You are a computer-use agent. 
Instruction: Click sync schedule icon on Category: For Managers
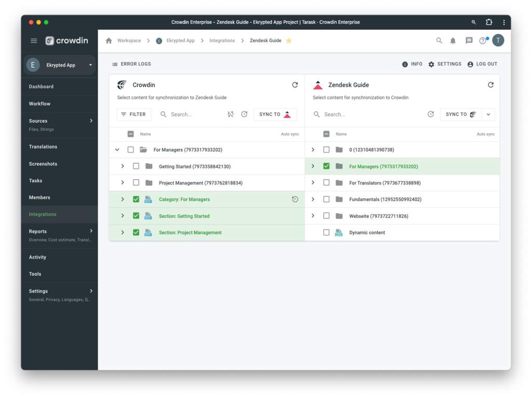(295, 199)
